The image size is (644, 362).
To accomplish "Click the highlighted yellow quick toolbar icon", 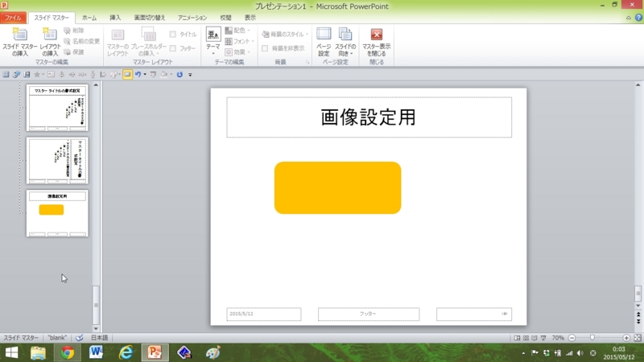I will tap(127, 74).
